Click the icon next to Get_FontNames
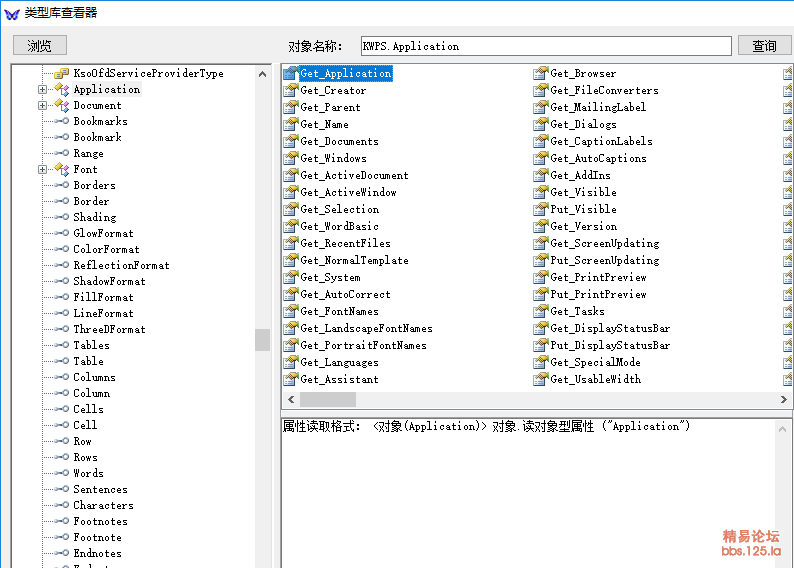This screenshot has height=568, width=794. point(290,311)
